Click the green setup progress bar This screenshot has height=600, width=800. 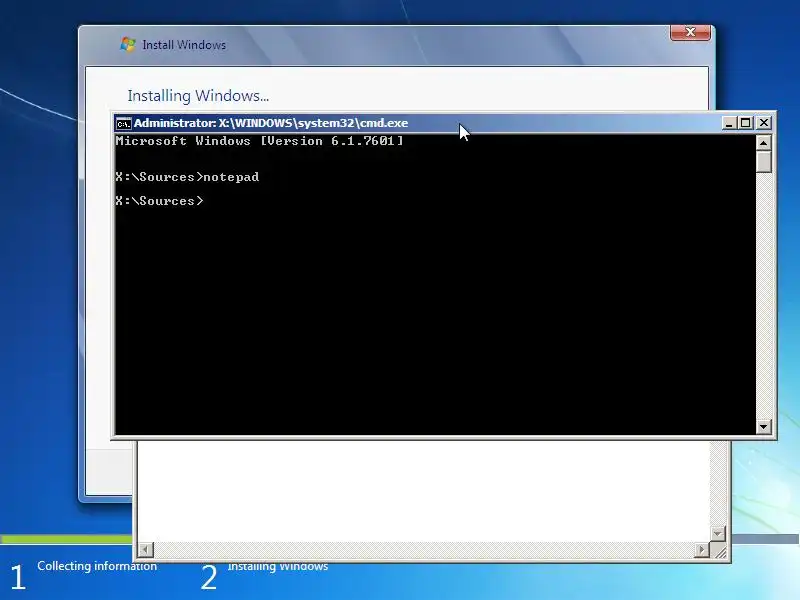(66, 539)
